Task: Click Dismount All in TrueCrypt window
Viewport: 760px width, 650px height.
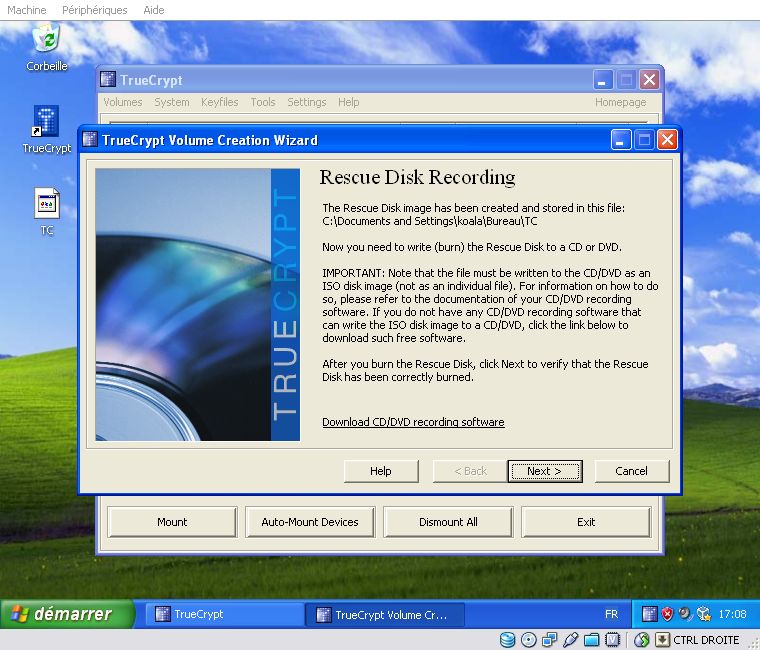Action: click(x=448, y=522)
